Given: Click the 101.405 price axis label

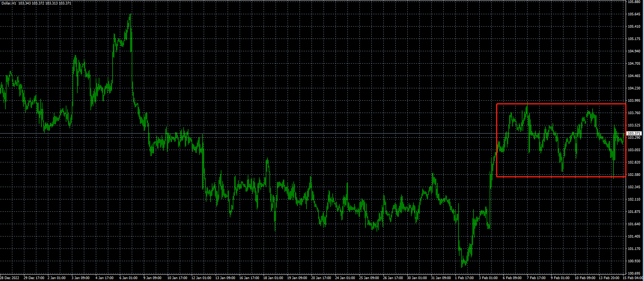Looking at the screenshot, I should 634,236.
